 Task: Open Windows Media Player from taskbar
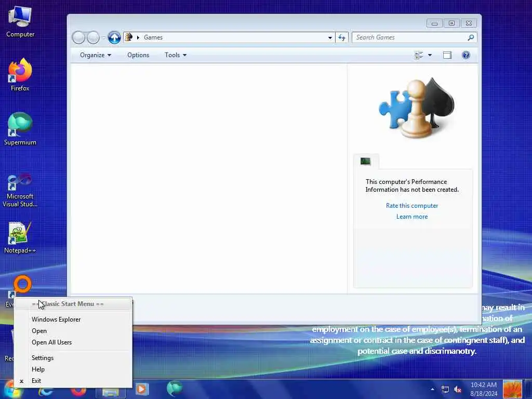[142, 389]
